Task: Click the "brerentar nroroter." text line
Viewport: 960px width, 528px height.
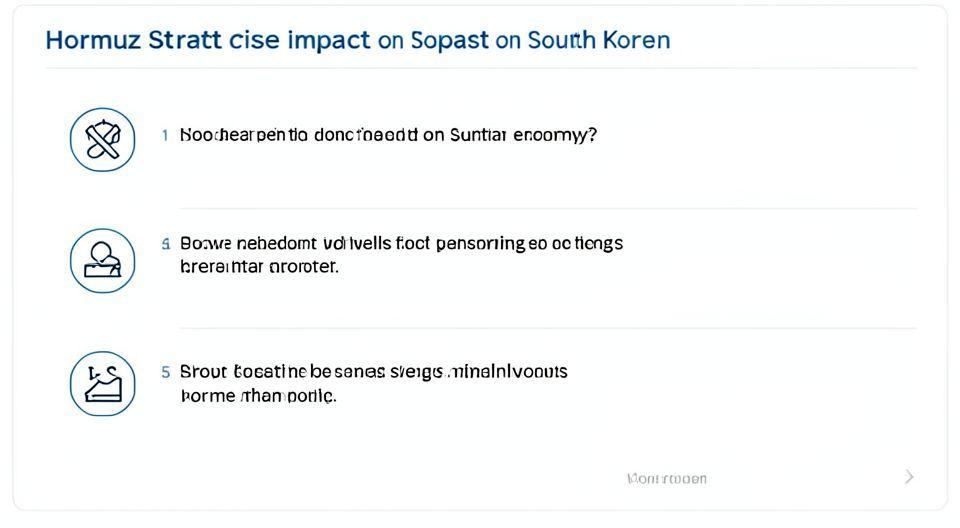Action: pos(259,267)
